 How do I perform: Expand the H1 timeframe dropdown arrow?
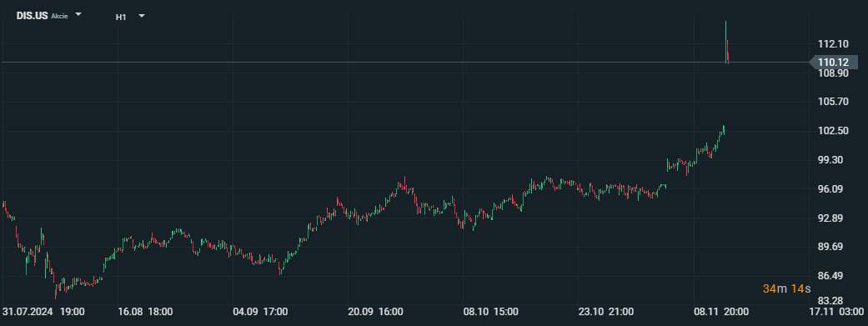click(x=142, y=16)
